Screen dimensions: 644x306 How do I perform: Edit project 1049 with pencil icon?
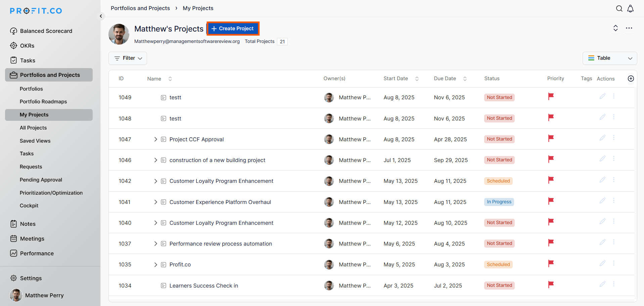tap(602, 96)
